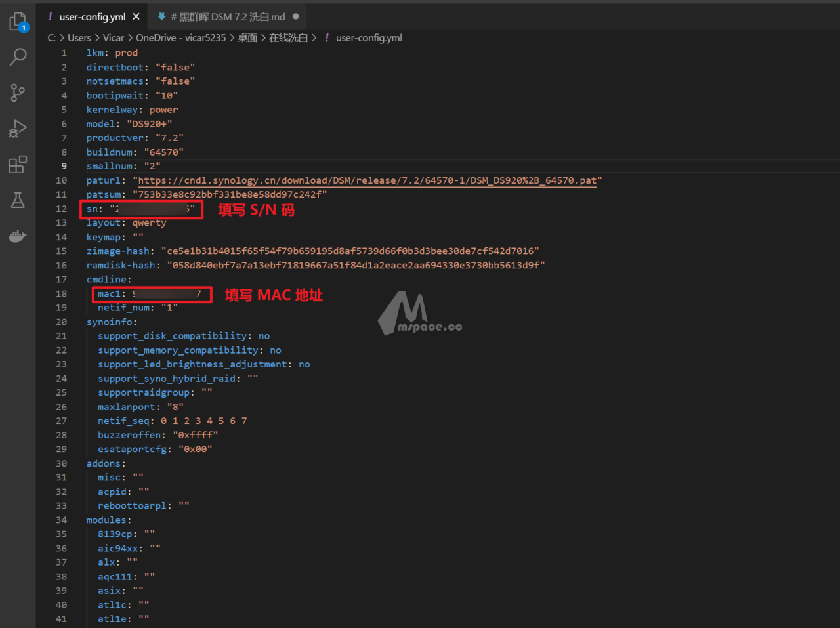Expand the OneDrive - vicar5235 breadcrumb

[x=180, y=38]
